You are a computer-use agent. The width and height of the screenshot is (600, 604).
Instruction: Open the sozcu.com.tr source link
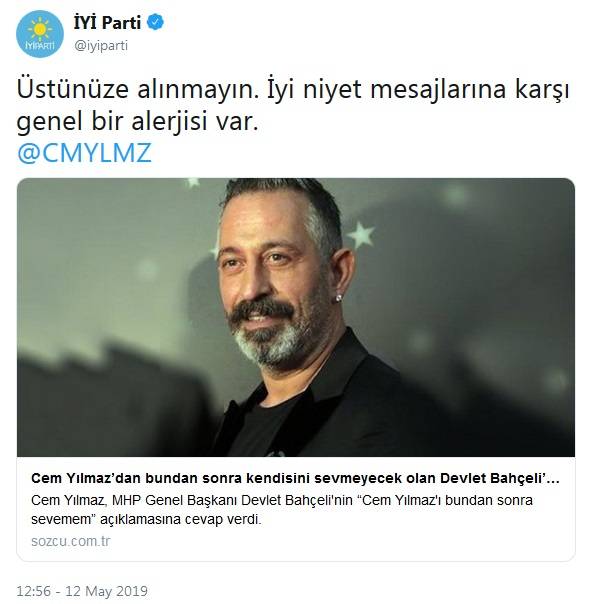(70, 541)
